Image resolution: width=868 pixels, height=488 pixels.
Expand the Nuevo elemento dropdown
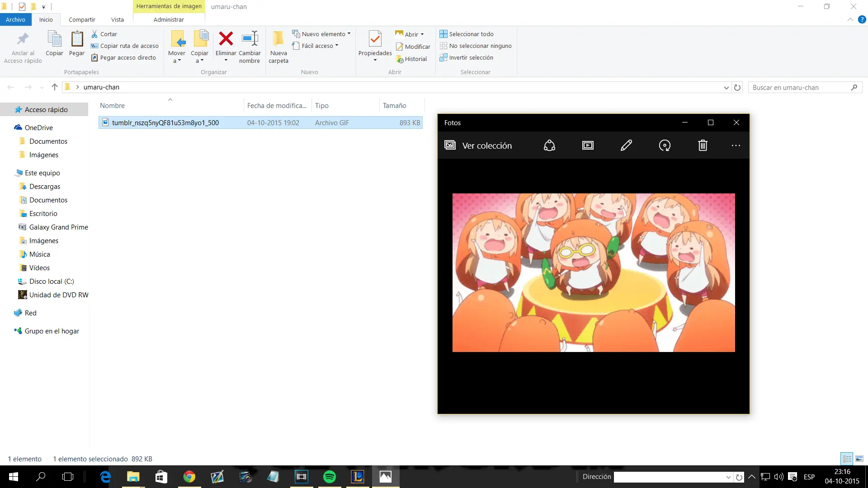321,34
